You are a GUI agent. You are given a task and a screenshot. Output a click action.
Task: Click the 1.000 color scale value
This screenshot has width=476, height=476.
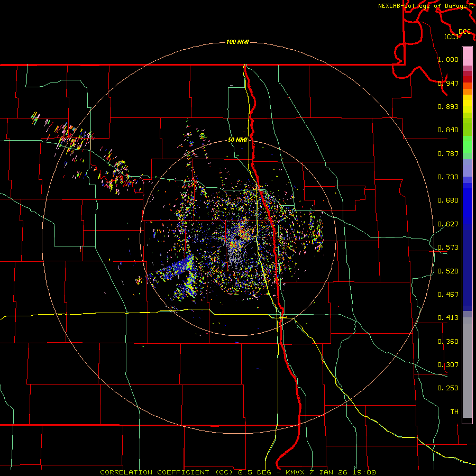tap(448, 59)
